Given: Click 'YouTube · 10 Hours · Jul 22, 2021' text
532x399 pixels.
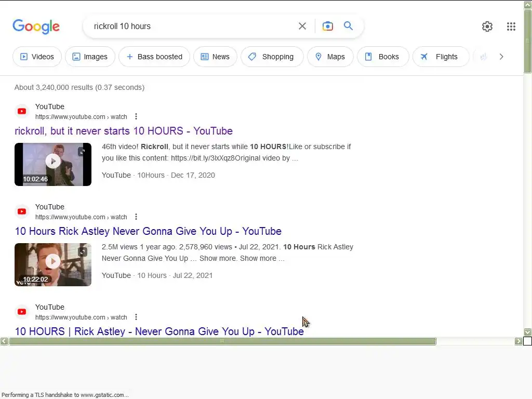Looking at the screenshot, I should click(157, 275).
